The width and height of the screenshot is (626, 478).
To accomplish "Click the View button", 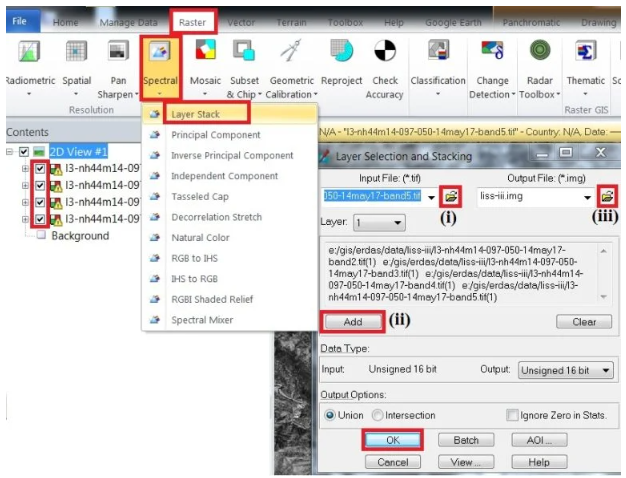I will tap(466, 462).
